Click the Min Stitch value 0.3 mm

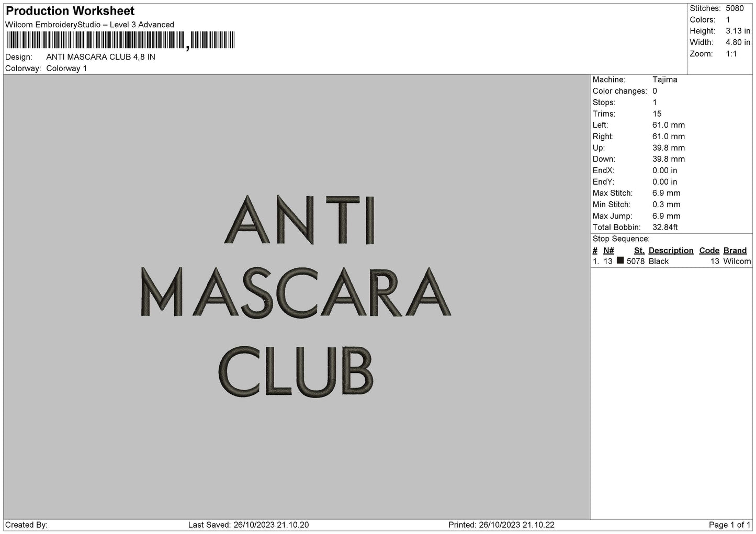point(667,204)
